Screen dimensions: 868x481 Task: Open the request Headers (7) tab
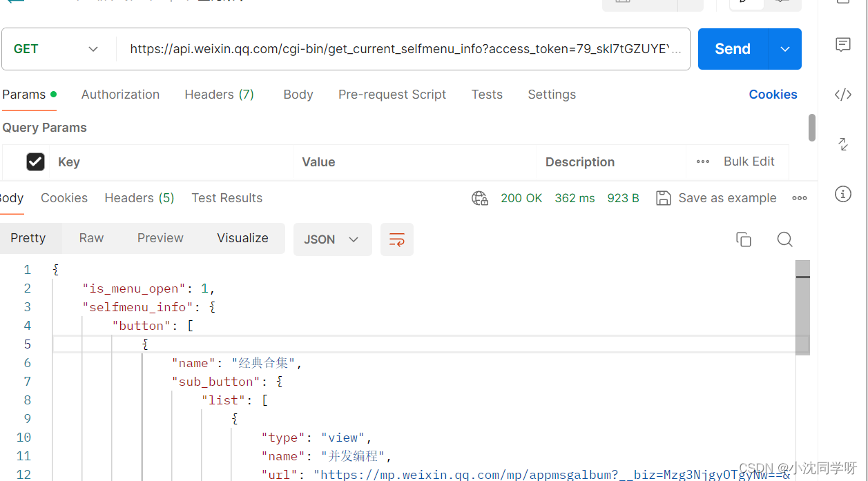[x=219, y=95]
